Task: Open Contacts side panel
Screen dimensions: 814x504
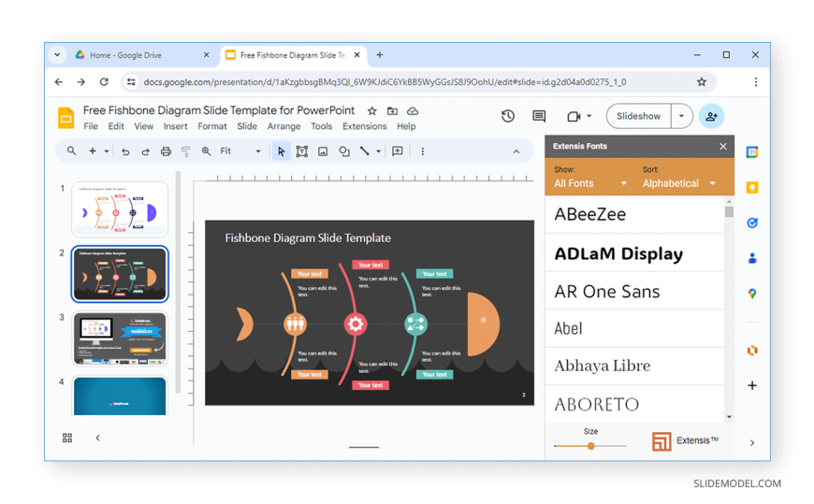Action: pos(751,258)
